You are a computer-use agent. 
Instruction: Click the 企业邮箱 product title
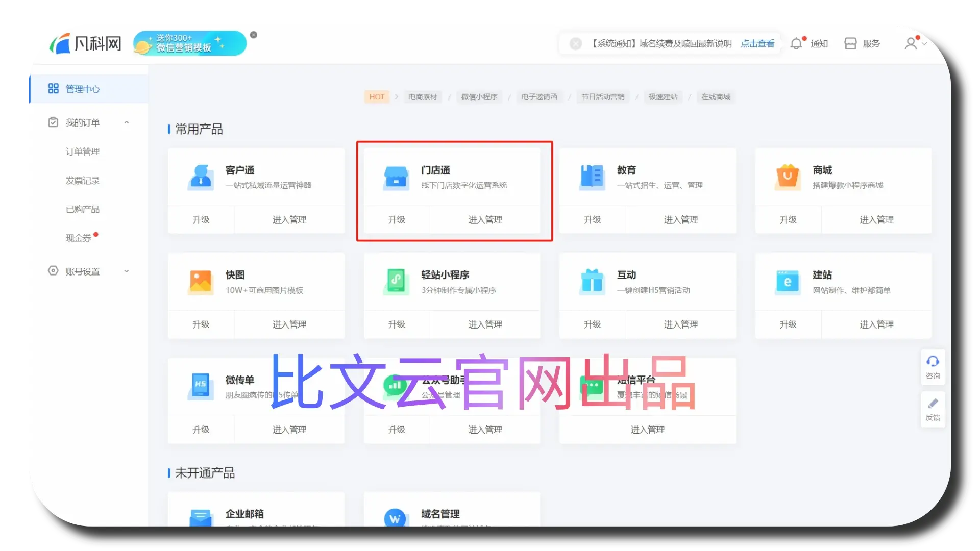[x=244, y=514]
